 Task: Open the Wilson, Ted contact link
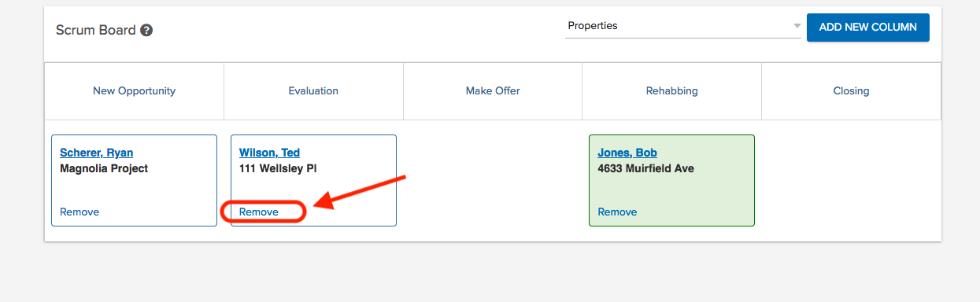click(269, 153)
